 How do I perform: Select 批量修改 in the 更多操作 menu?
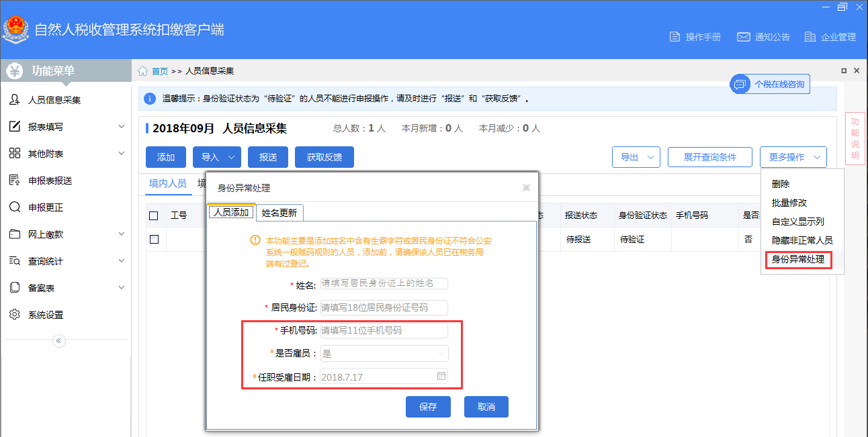789,203
